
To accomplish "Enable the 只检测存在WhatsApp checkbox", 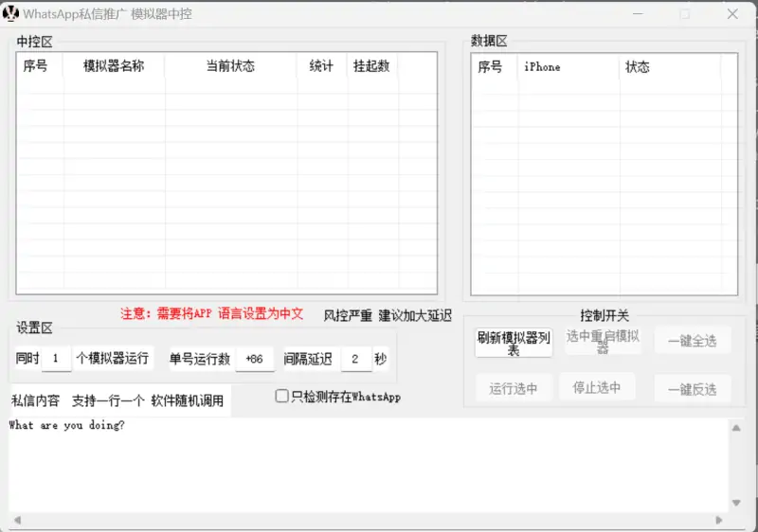I will click(x=281, y=397).
